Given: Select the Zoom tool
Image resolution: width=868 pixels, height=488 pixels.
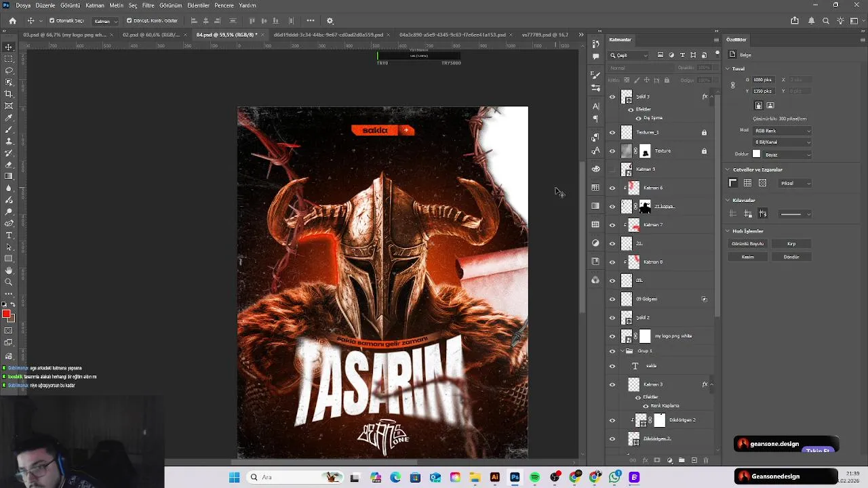Looking at the screenshot, I should 9,282.
